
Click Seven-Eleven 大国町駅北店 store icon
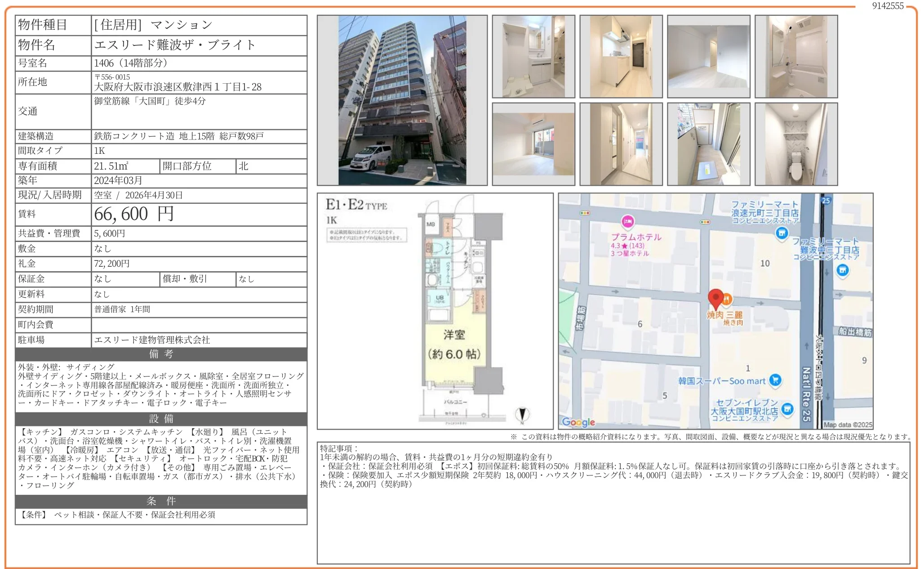(x=787, y=409)
